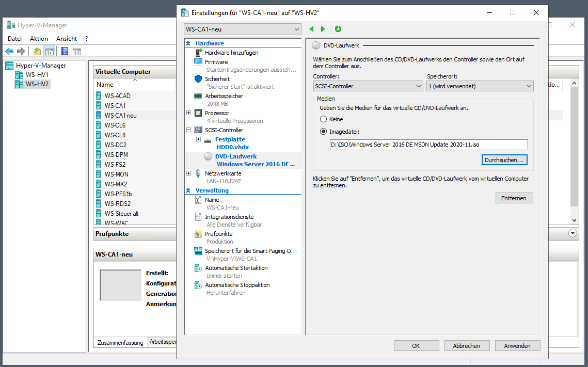Screen dimensions: 588x367
Task: Open the Speicherort dropdown
Action: 480,86
